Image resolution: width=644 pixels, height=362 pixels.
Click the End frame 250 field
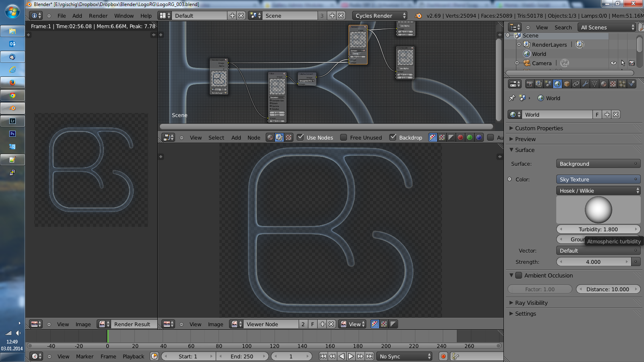click(x=242, y=356)
